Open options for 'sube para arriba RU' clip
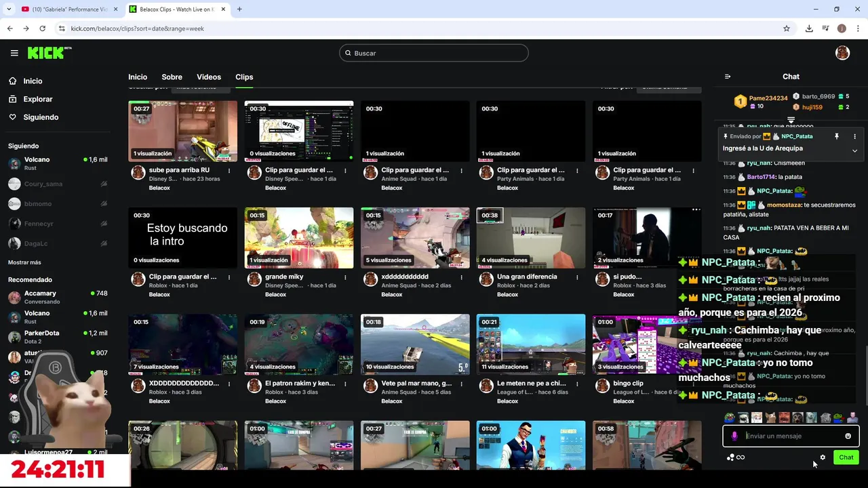The height and width of the screenshot is (488, 868). [229, 170]
